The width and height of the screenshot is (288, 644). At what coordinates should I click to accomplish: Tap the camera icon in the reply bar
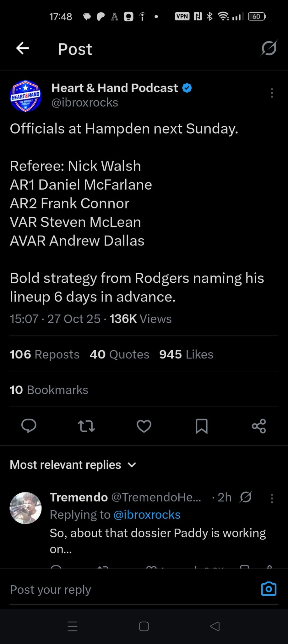[269, 589]
